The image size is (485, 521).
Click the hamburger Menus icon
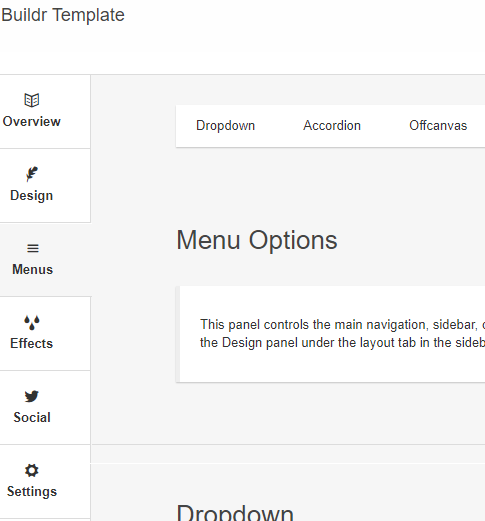(33, 248)
